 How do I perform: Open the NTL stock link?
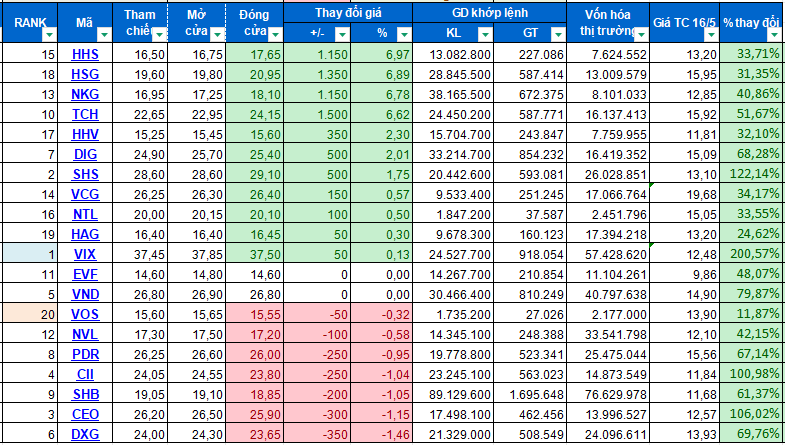[85, 214]
